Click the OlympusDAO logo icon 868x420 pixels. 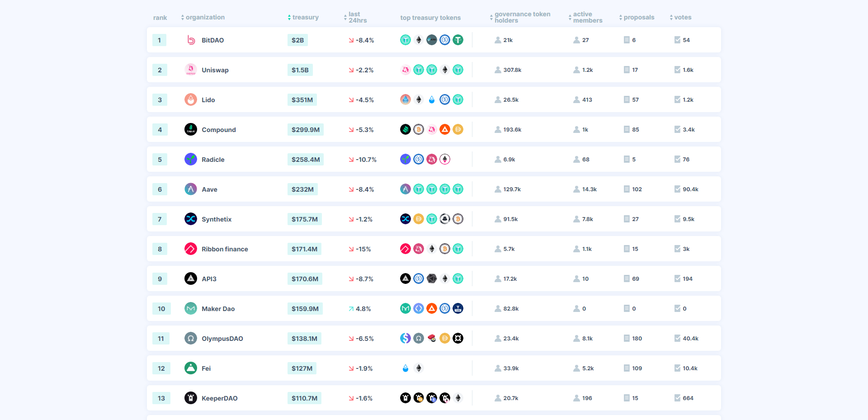(x=190, y=338)
